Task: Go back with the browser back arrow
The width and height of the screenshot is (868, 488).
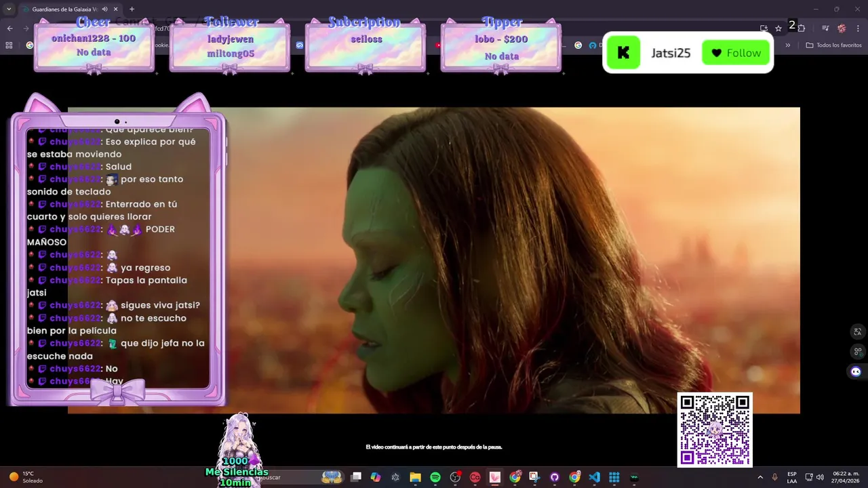Action: point(9,28)
